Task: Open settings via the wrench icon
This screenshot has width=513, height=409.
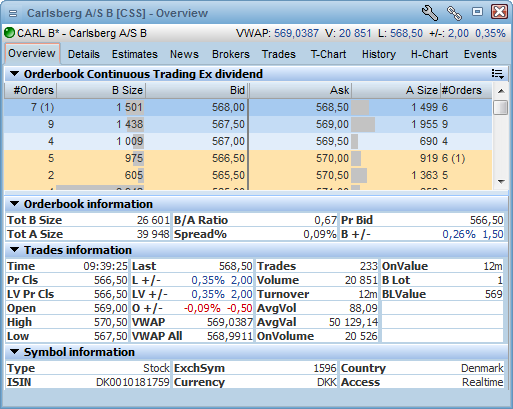Action: pyautogui.click(x=430, y=13)
